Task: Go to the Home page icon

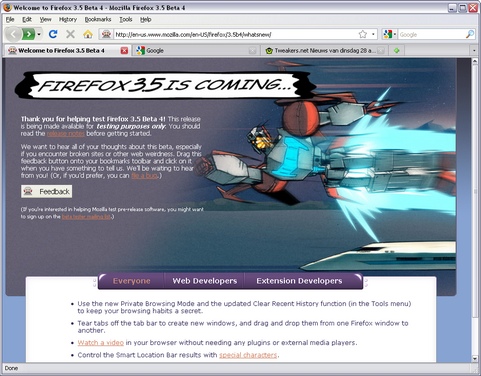Action: [88, 34]
